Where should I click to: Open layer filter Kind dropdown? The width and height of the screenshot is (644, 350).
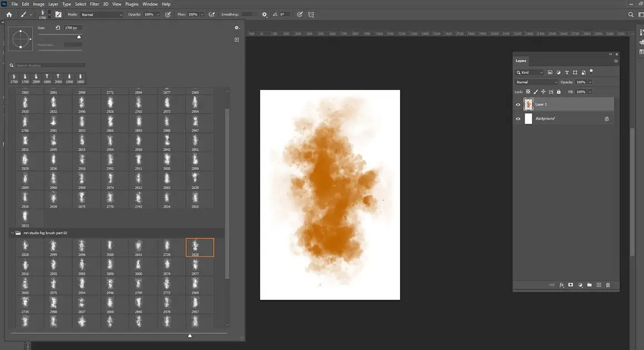(x=530, y=72)
